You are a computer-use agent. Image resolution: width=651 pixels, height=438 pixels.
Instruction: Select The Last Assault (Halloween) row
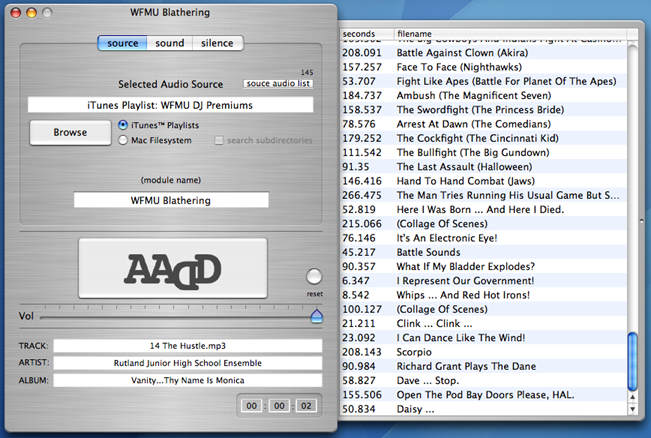click(x=483, y=166)
